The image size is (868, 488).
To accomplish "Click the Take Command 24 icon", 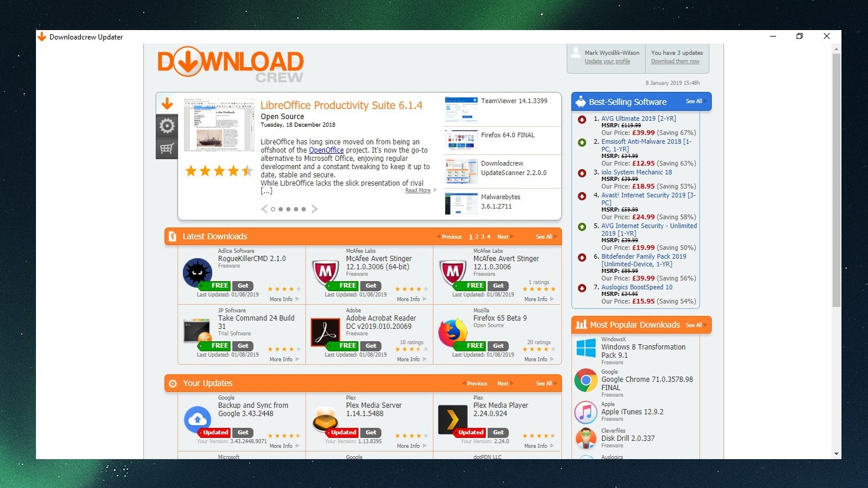I will coord(198,331).
